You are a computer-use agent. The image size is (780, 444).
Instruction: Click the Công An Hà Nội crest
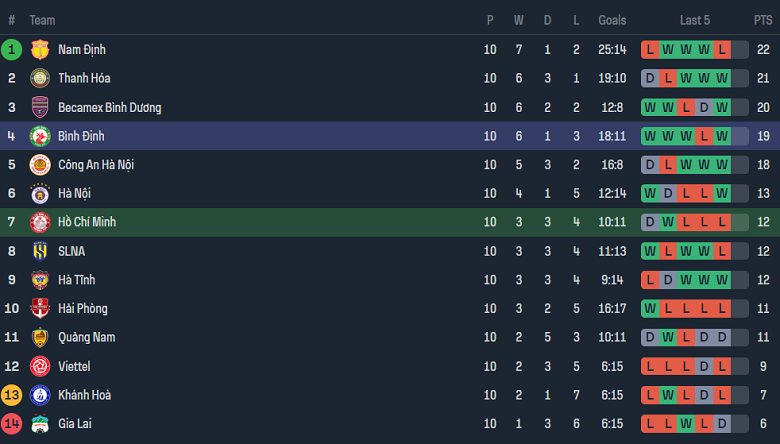[40, 165]
